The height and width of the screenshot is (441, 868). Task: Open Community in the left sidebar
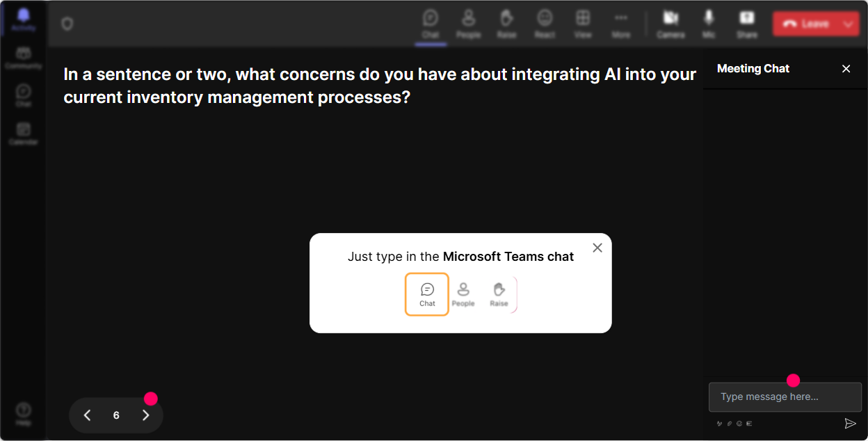pyautogui.click(x=23, y=58)
